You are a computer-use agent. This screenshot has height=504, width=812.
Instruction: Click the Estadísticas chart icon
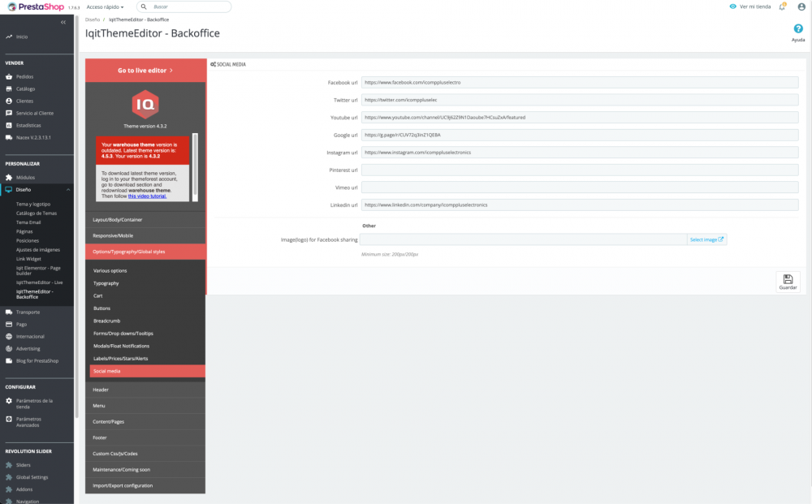tap(9, 125)
